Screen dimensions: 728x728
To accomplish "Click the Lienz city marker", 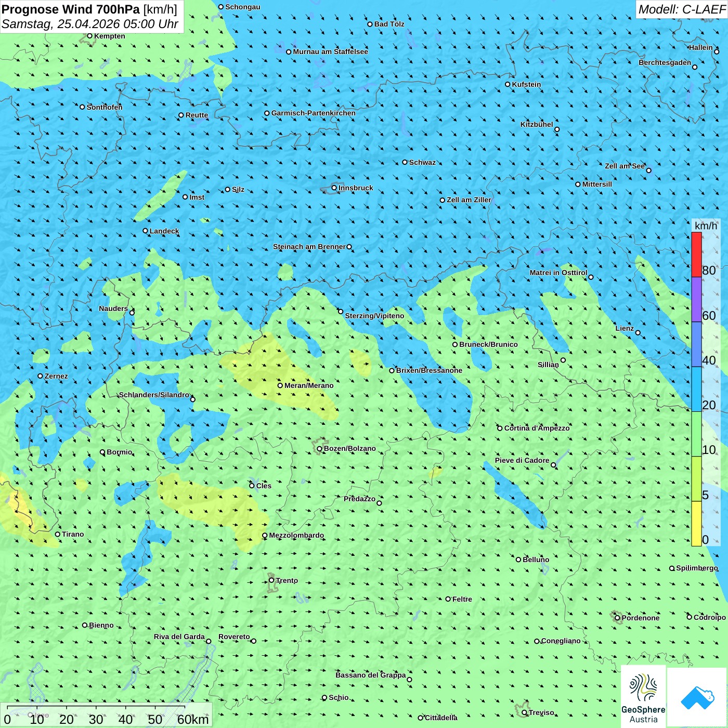I will [x=638, y=333].
